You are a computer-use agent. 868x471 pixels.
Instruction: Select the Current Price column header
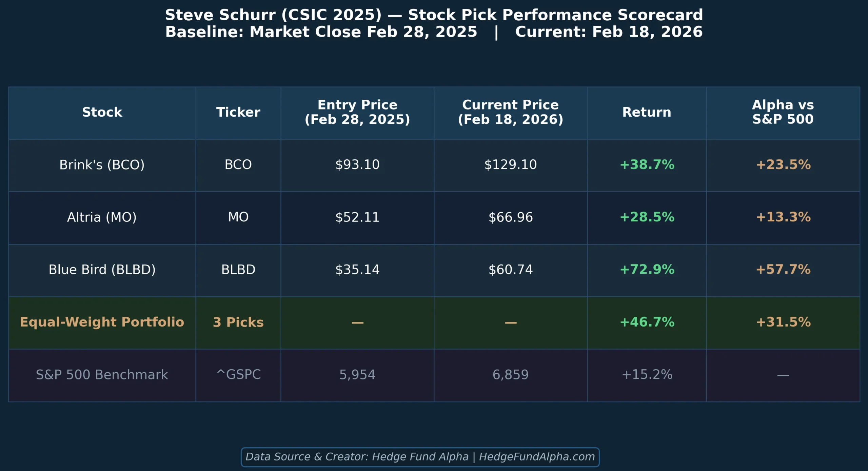tap(510, 112)
